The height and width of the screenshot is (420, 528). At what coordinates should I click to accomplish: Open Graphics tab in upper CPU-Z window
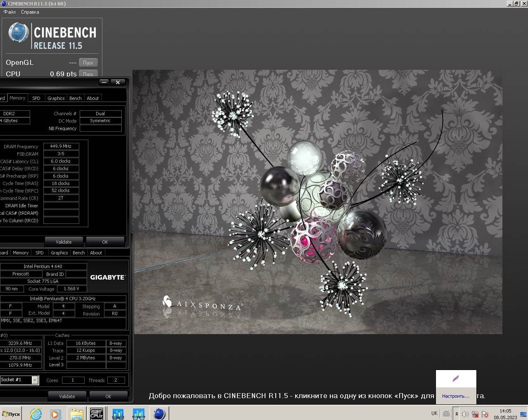(56, 98)
